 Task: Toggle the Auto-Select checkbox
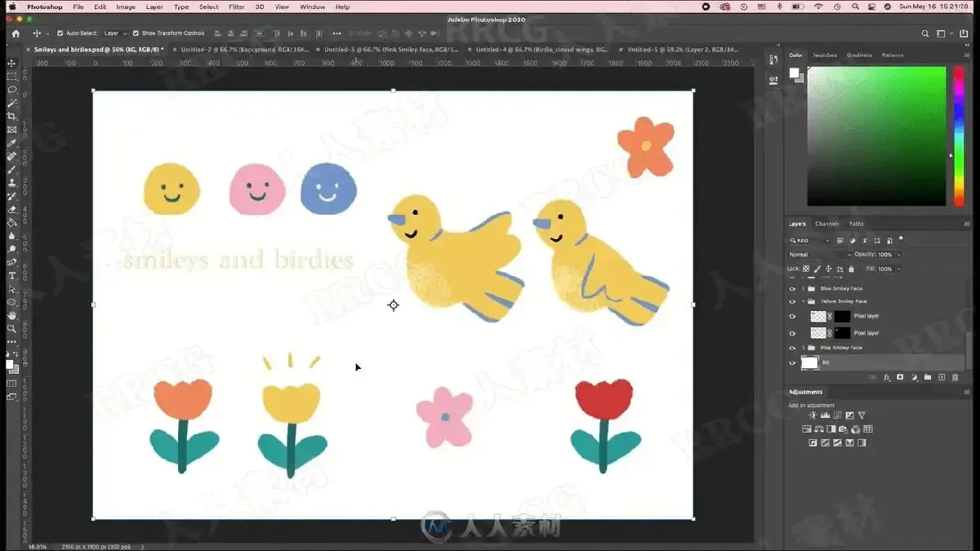click(x=60, y=33)
